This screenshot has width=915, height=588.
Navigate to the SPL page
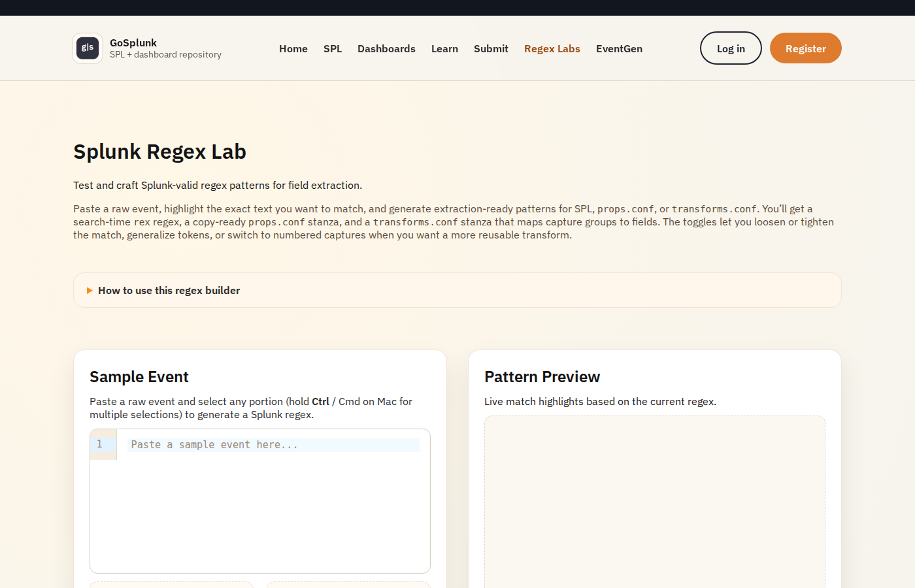[333, 48]
